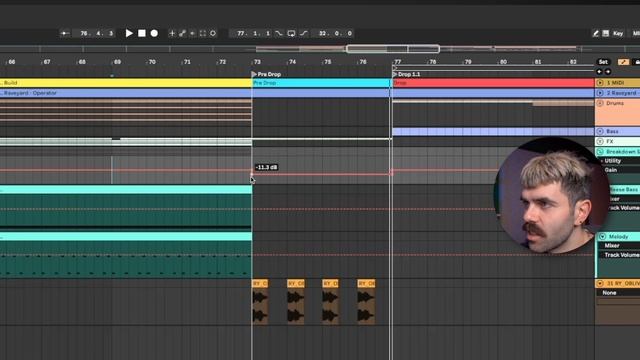Stop playback with the Stop button

pos(142,33)
